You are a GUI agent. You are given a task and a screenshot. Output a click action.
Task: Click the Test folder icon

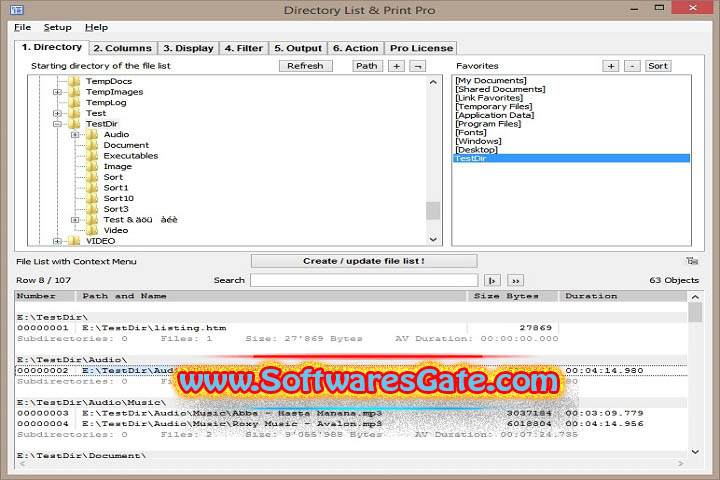coord(74,113)
